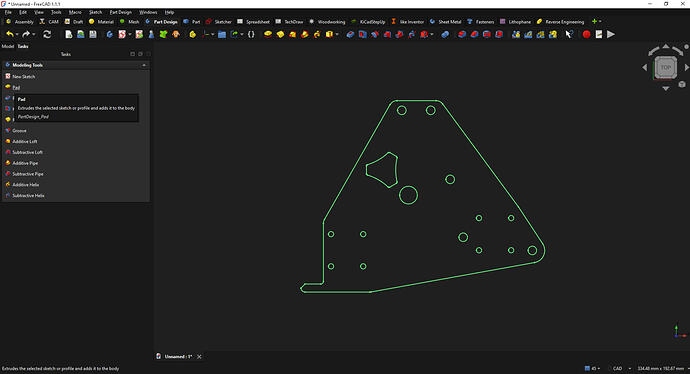Open the Sketch menu
690x374 pixels.
click(x=95, y=12)
